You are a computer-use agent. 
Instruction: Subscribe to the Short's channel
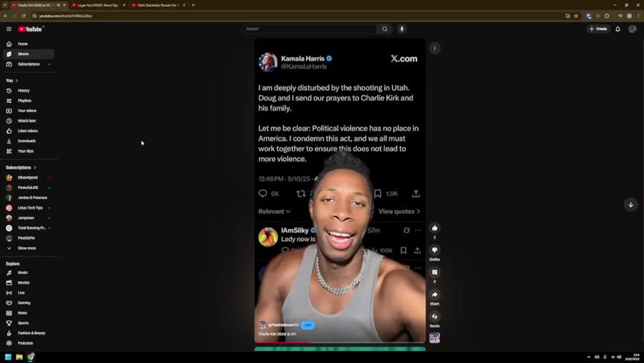308,325
